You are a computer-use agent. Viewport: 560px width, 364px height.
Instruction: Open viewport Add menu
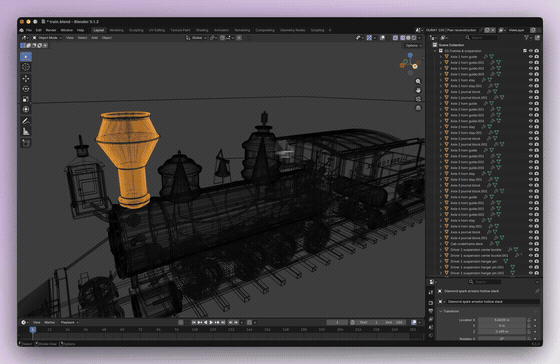pyautogui.click(x=94, y=38)
